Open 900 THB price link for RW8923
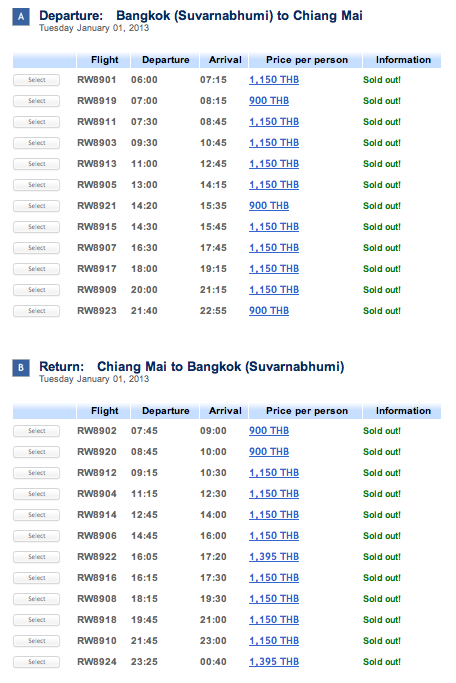Viewport: 456px width, 683px height. (269, 311)
